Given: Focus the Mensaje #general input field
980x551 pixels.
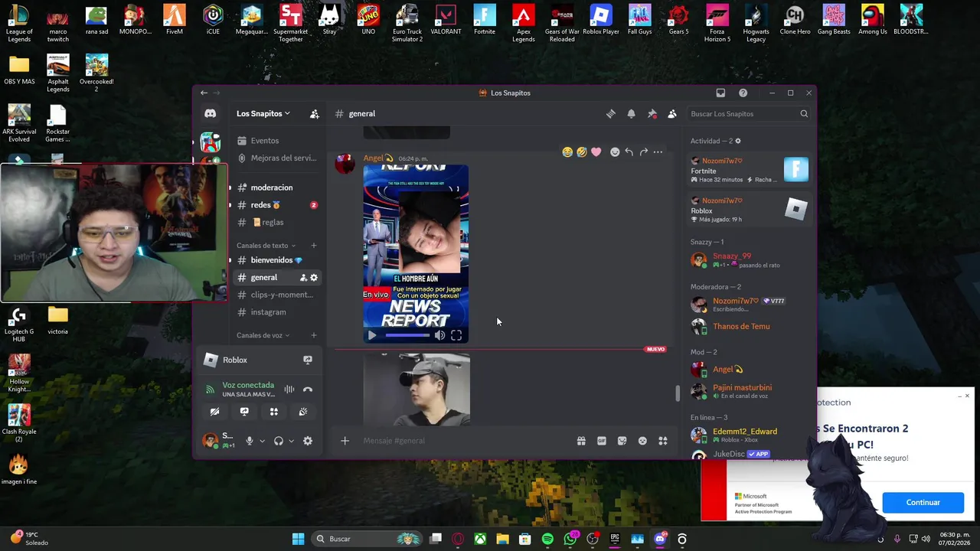Looking at the screenshot, I should tap(467, 441).
